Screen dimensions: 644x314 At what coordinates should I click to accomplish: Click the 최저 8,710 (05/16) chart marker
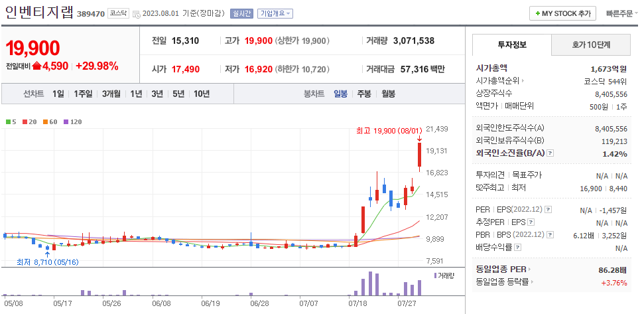click(47, 262)
